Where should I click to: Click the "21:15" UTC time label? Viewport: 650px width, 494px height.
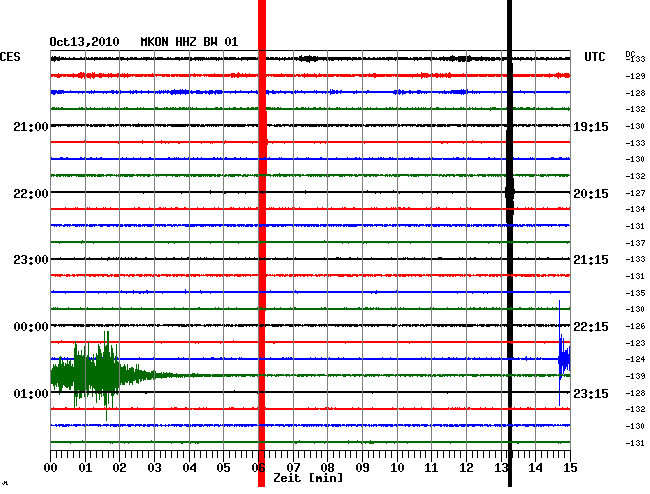[591, 260]
